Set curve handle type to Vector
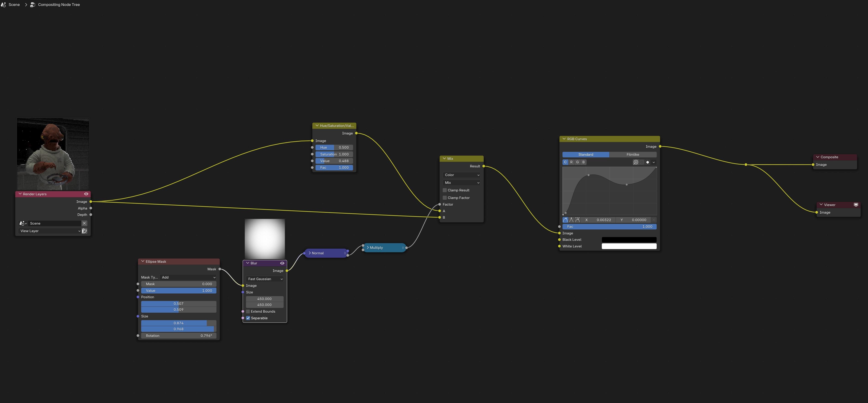Screen dimensions: 868x403 [x=571, y=220]
